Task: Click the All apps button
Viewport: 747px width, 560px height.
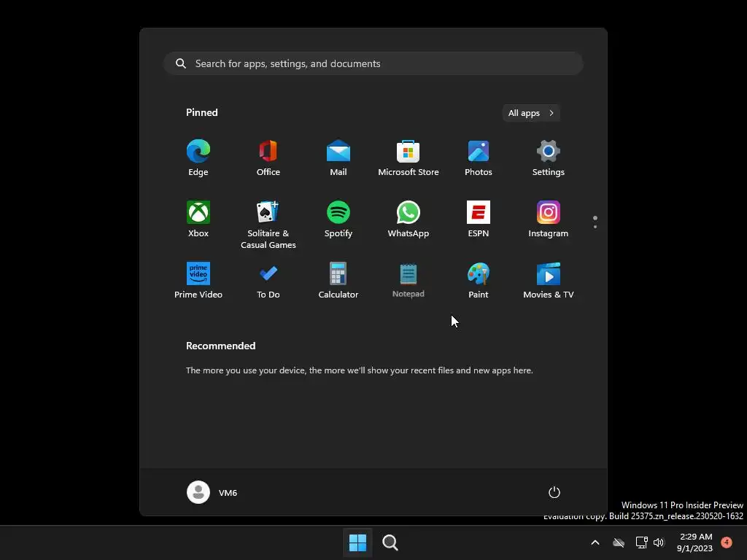Action: (x=531, y=113)
